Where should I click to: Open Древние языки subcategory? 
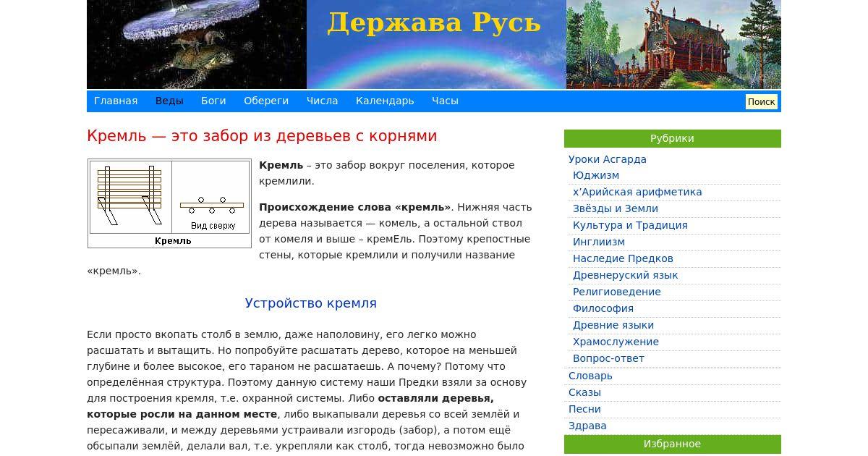click(613, 325)
